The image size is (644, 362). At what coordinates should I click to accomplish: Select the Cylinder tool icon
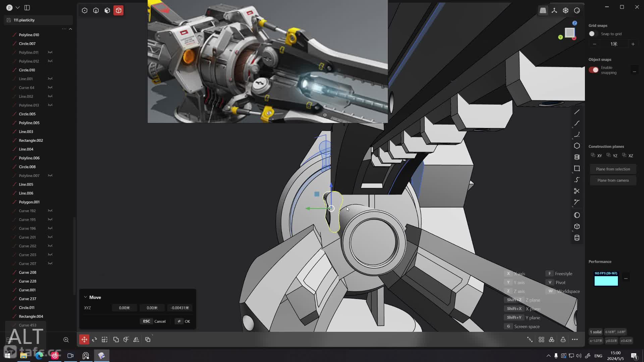coord(577,238)
